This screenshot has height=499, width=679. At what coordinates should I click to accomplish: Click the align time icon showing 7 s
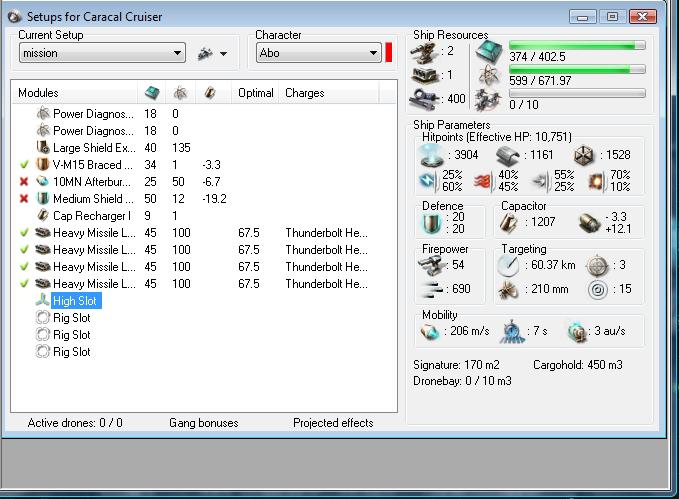tap(512, 332)
